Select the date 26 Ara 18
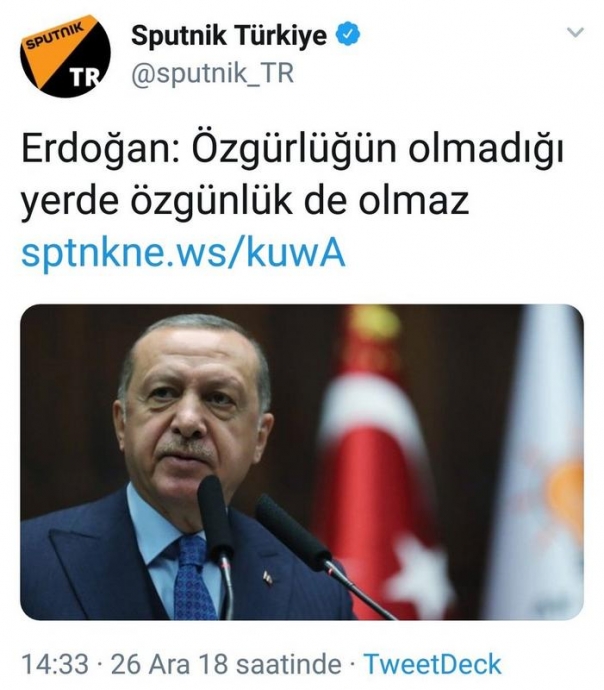This screenshot has width=604, height=690. click(x=170, y=664)
